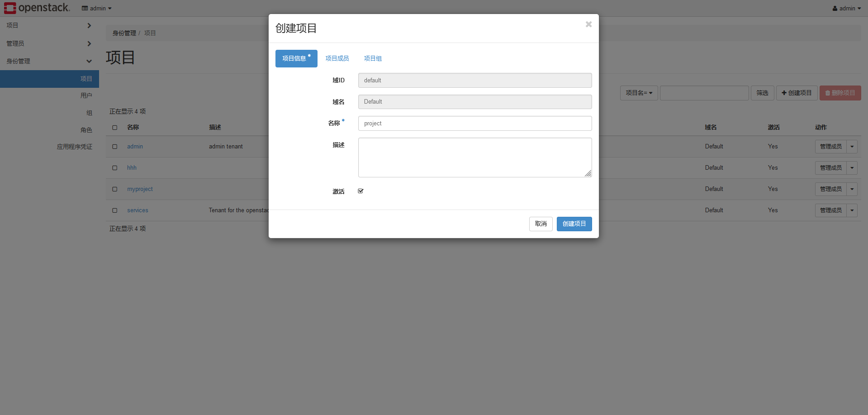Switch to the project members tab

click(337, 58)
